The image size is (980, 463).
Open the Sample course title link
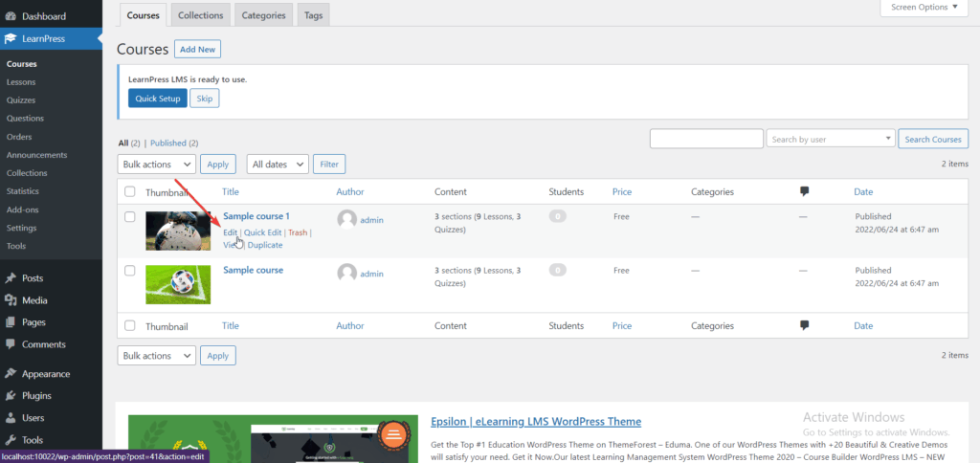[x=253, y=270]
